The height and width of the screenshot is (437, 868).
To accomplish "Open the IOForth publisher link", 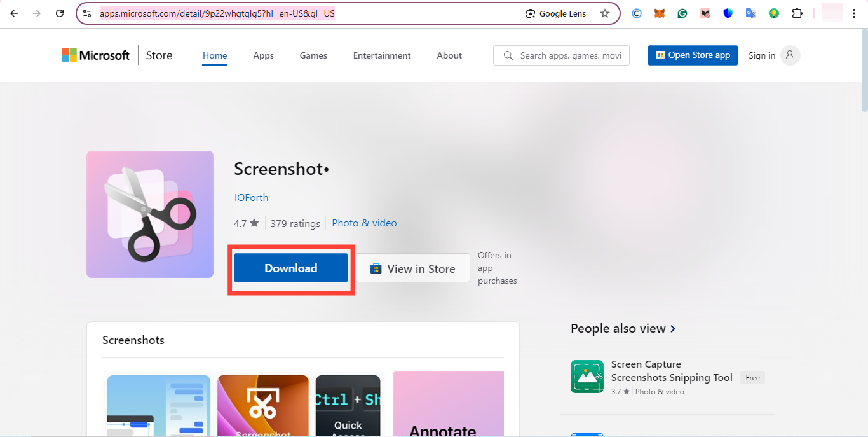I will point(251,197).
